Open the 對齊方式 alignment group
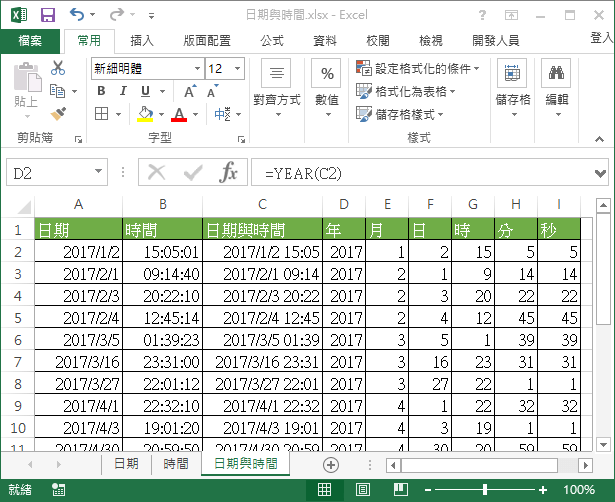Screen dimensions: 615x502 (x=277, y=89)
